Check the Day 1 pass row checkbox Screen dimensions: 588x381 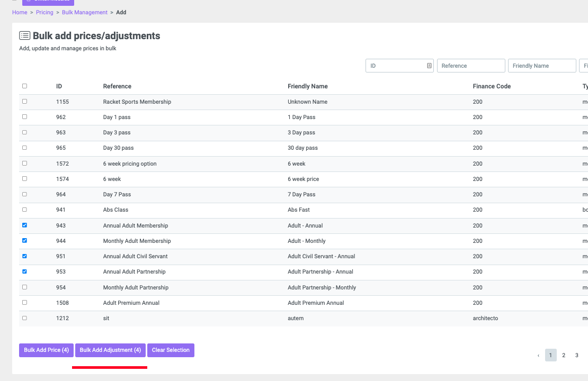25,117
